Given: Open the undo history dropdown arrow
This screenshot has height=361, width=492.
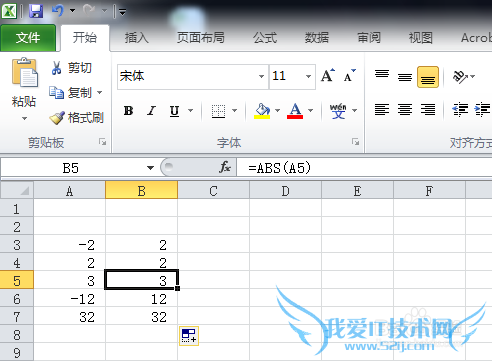Looking at the screenshot, I should (72, 11).
